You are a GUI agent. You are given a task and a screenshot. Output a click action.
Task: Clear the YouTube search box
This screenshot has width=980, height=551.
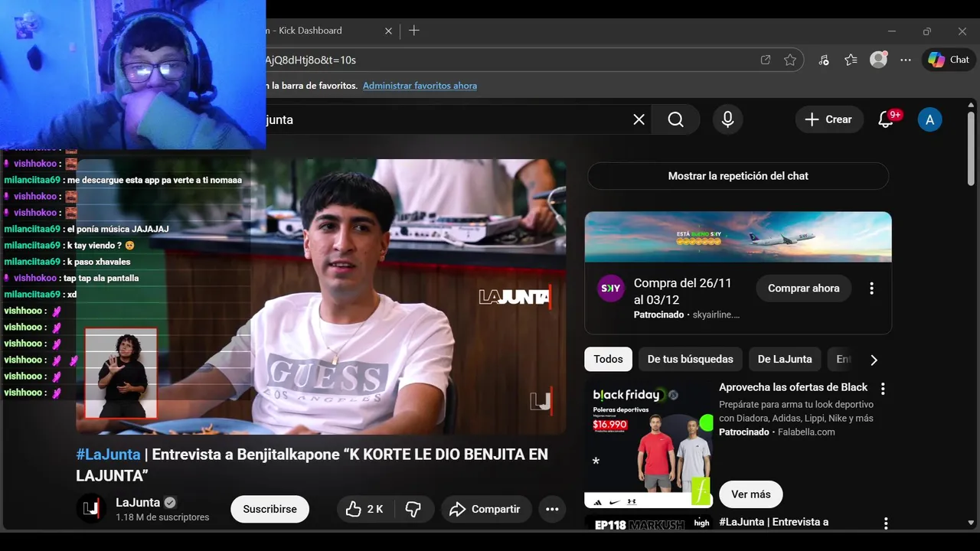point(639,119)
